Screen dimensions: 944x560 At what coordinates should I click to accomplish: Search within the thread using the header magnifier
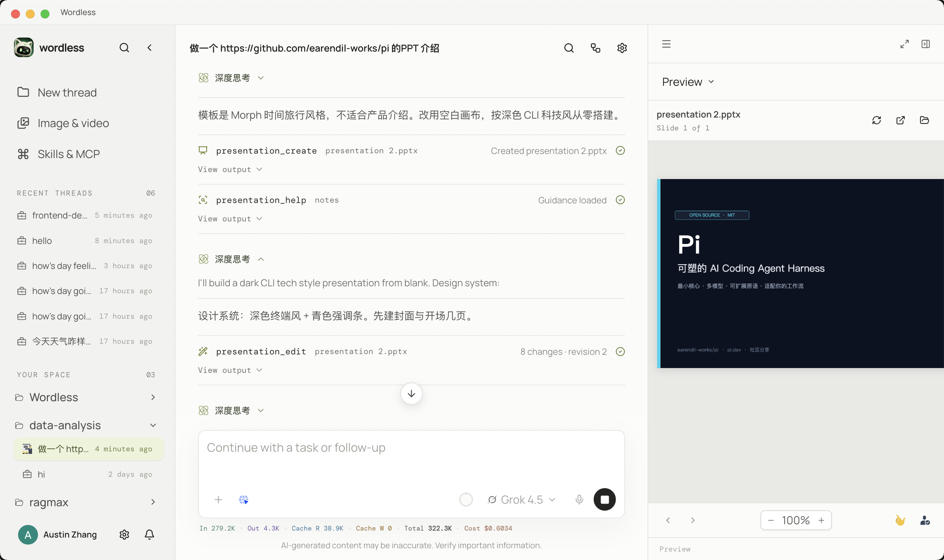[569, 48]
